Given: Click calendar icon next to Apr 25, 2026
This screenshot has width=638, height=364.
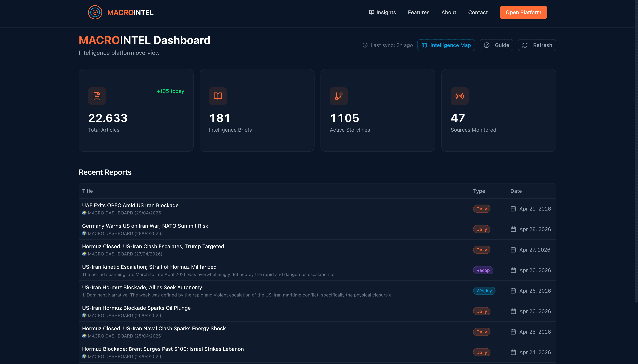Looking at the screenshot, I should click(513, 332).
